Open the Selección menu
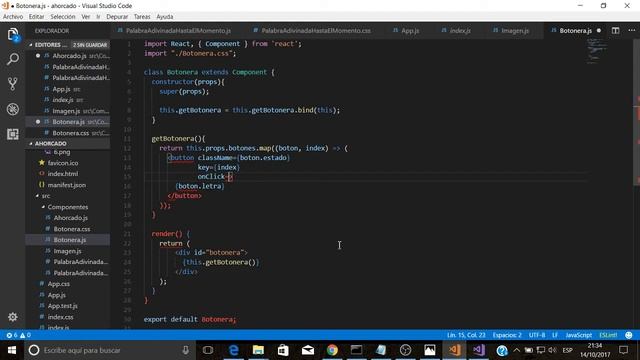640x360 pixels. (x=62, y=17)
